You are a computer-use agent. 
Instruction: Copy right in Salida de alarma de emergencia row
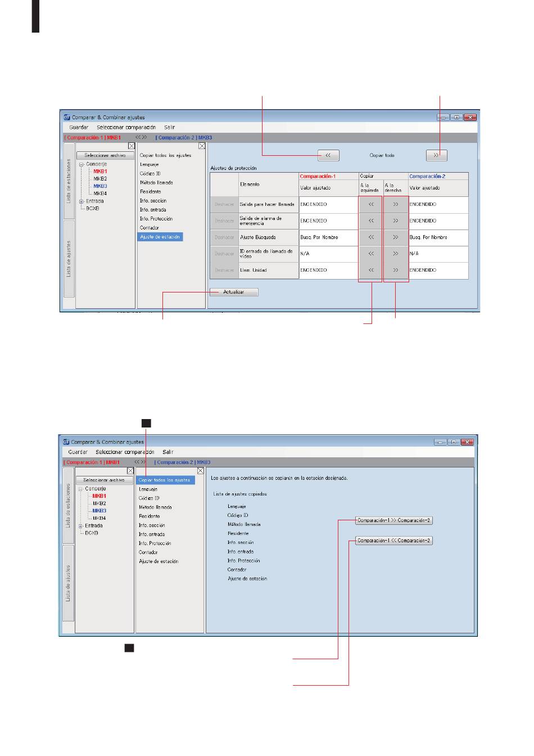coord(396,221)
